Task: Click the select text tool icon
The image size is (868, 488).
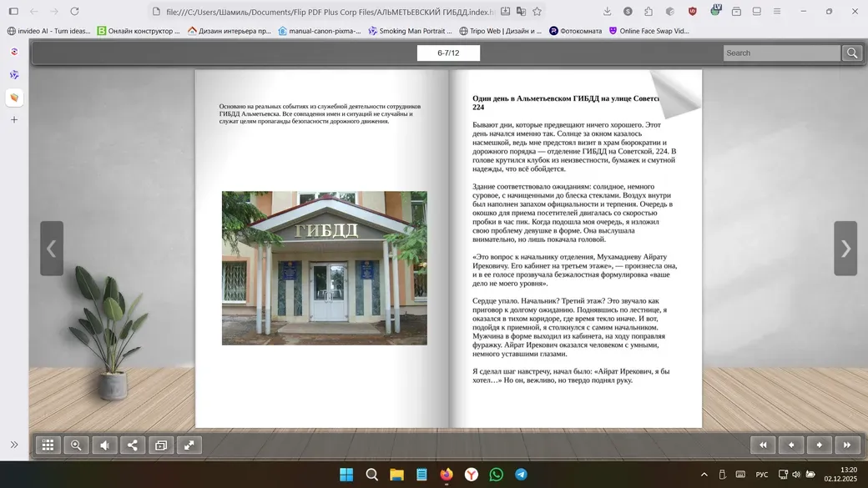Action: tap(161, 445)
